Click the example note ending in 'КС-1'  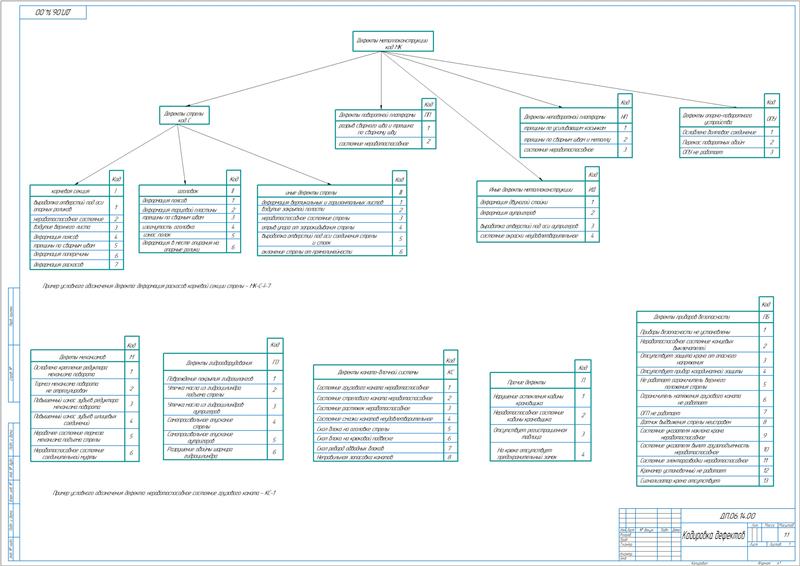click(164, 493)
